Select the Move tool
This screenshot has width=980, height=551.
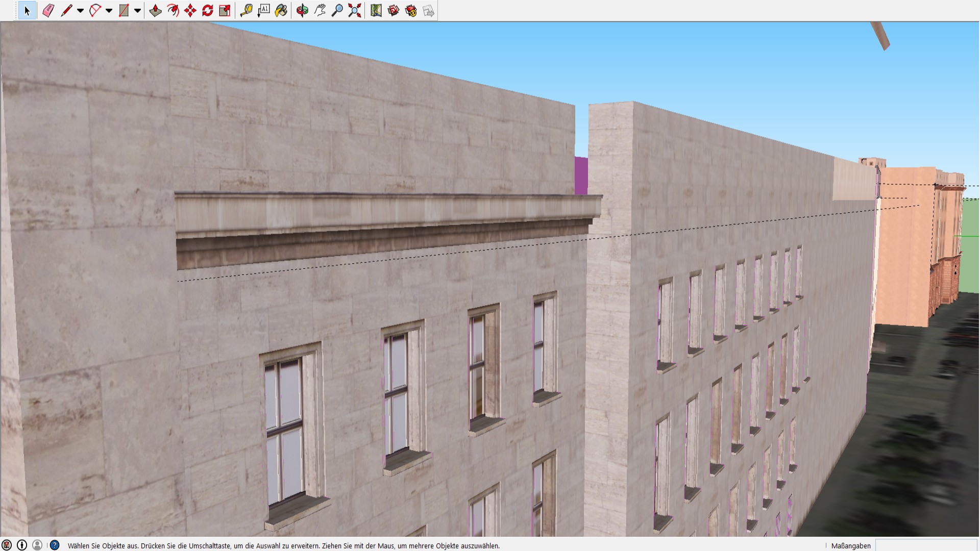click(190, 11)
